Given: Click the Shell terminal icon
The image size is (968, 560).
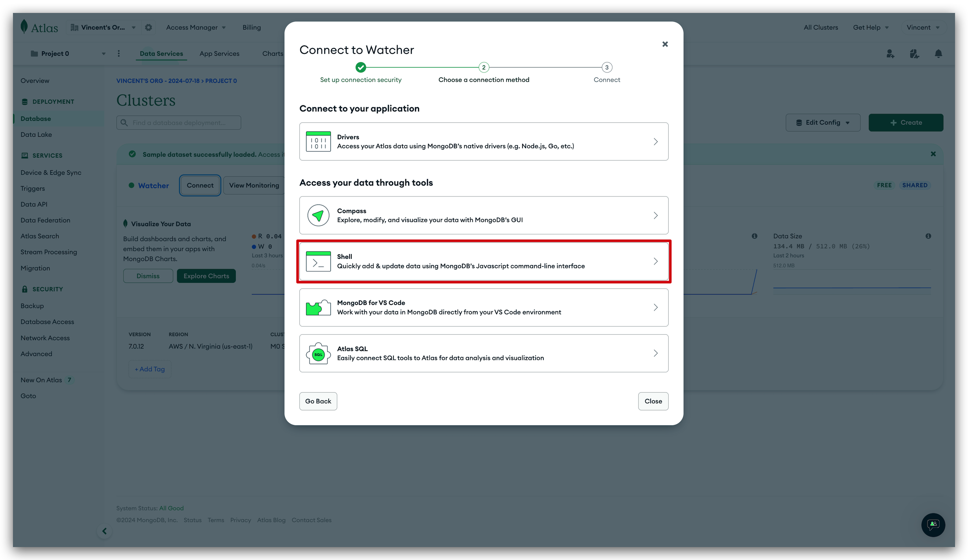Looking at the screenshot, I should tap(318, 261).
